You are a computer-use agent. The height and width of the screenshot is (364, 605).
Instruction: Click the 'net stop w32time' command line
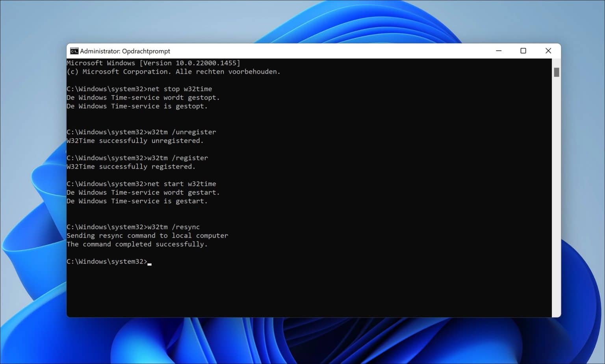[179, 89]
